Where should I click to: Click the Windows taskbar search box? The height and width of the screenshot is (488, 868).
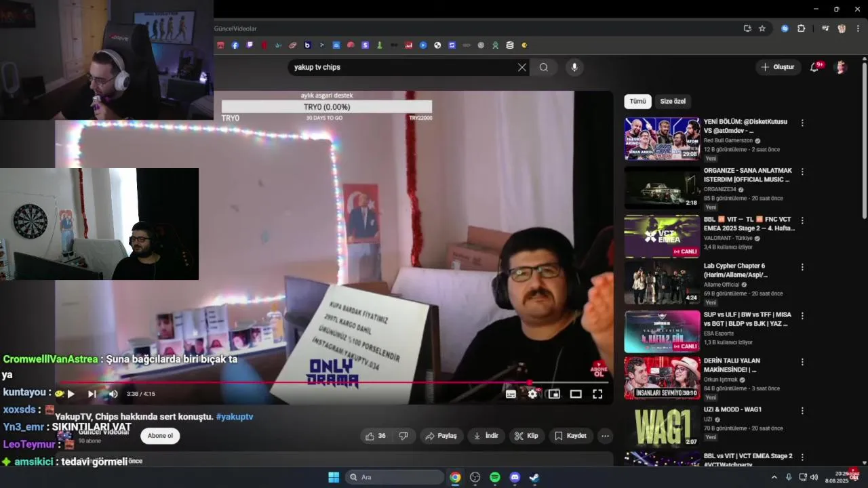395,477
